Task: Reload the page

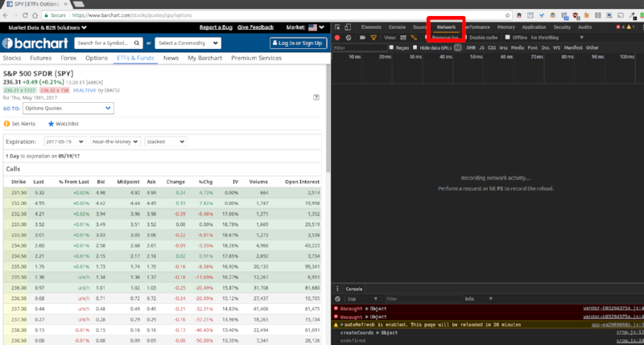Action: [x=25, y=15]
